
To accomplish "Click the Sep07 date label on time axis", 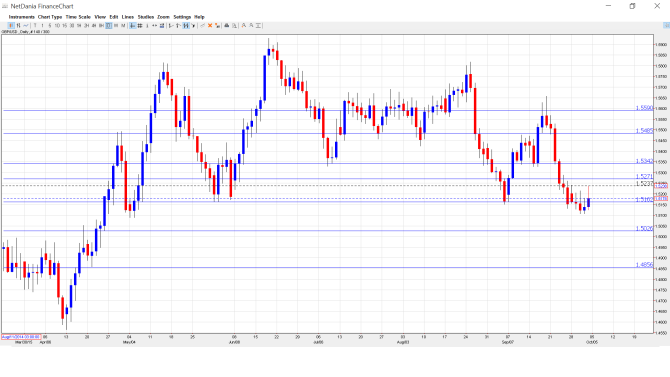I will (508, 342).
